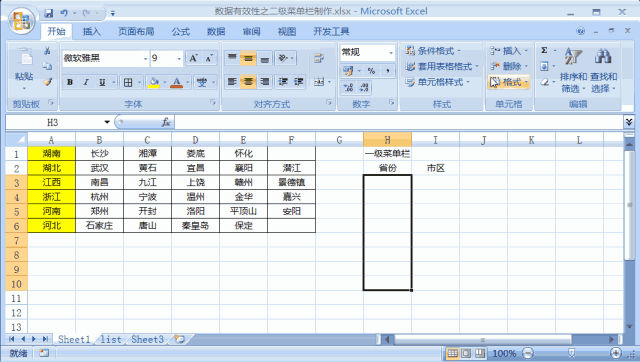The image size is (640, 362).
Task: Toggle middle vertical alignment
Action: tap(248, 58)
